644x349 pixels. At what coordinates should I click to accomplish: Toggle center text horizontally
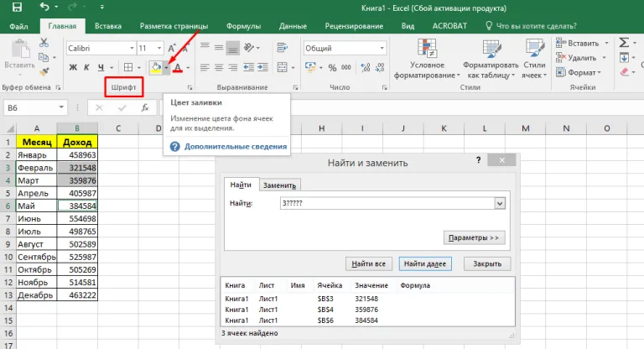[x=219, y=67]
